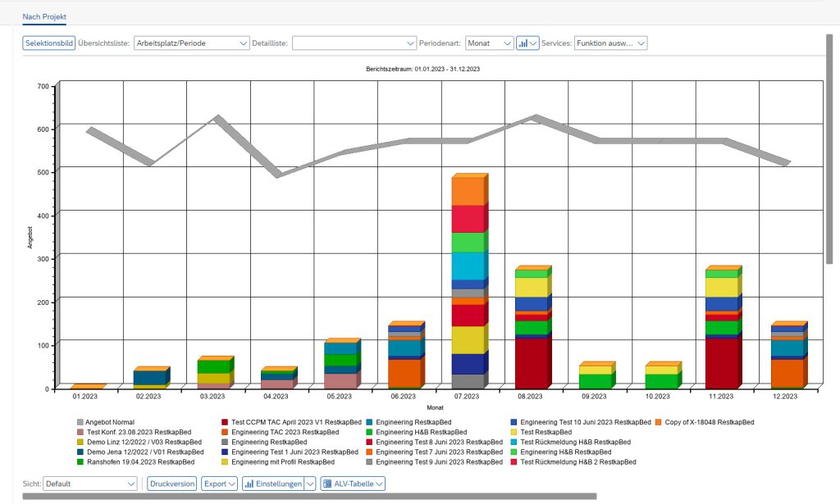
Task: Click the horizontal scrollbar at the bottom
Action: pos(308,497)
